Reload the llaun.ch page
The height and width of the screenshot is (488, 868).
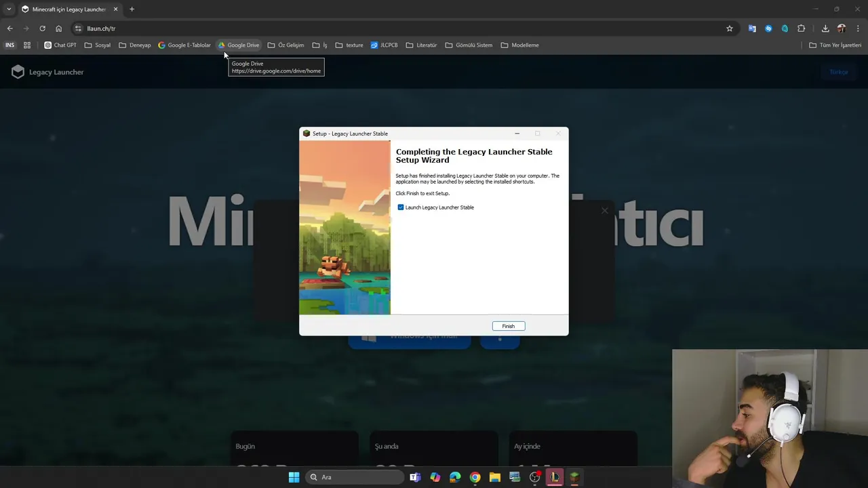click(x=42, y=28)
